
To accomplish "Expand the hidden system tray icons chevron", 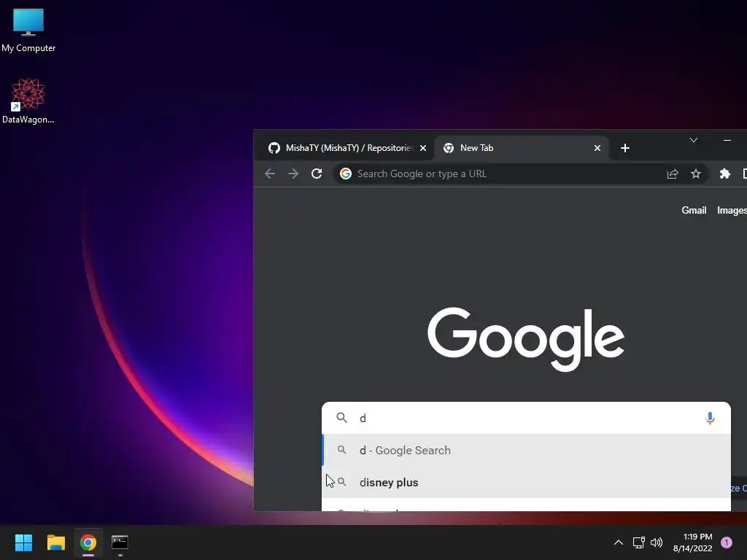I will tap(619, 542).
